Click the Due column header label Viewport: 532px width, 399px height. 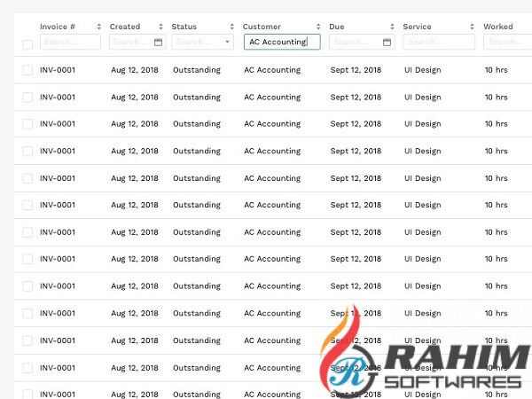click(x=337, y=27)
